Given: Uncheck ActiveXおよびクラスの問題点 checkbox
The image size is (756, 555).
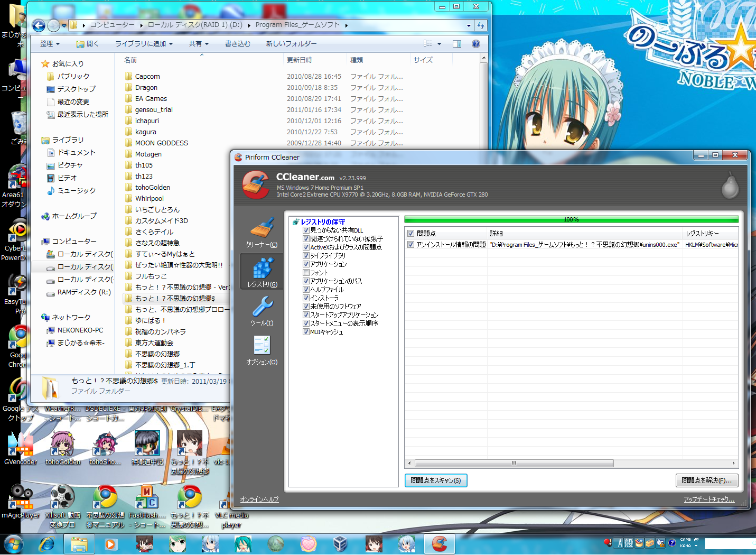Looking at the screenshot, I should 306,247.
